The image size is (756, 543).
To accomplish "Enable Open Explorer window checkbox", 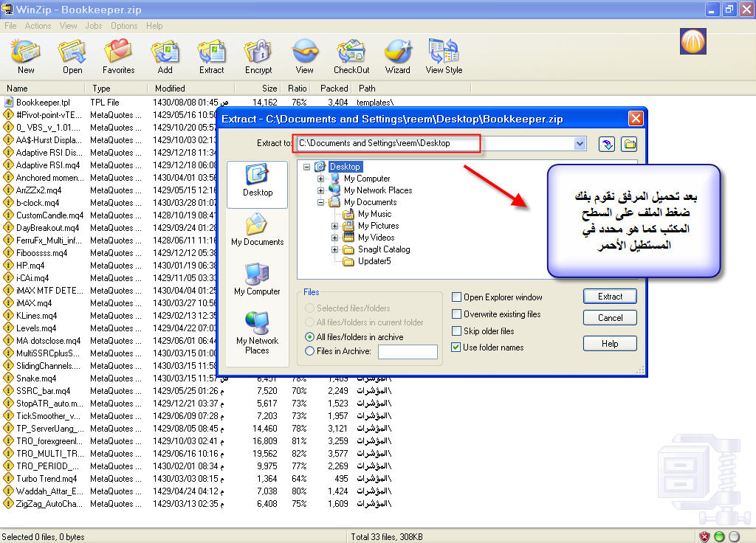I will point(457,297).
